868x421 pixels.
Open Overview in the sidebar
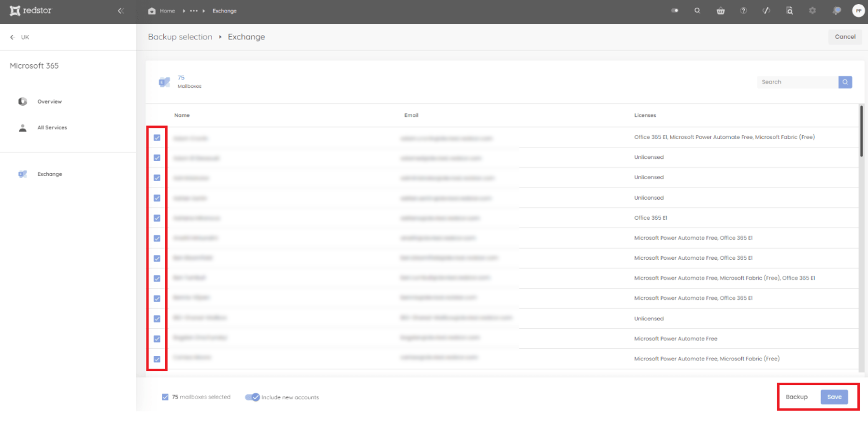(50, 101)
